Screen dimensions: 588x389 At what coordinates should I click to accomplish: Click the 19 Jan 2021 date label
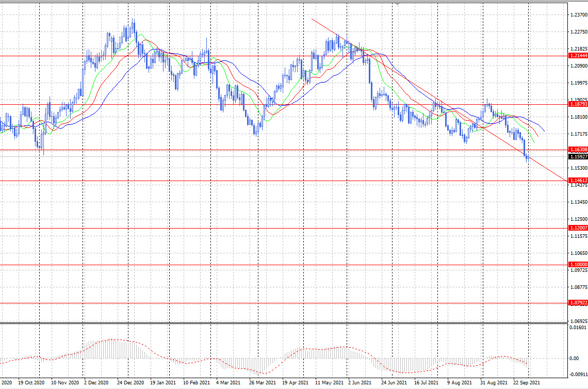[x=163, y=383]
